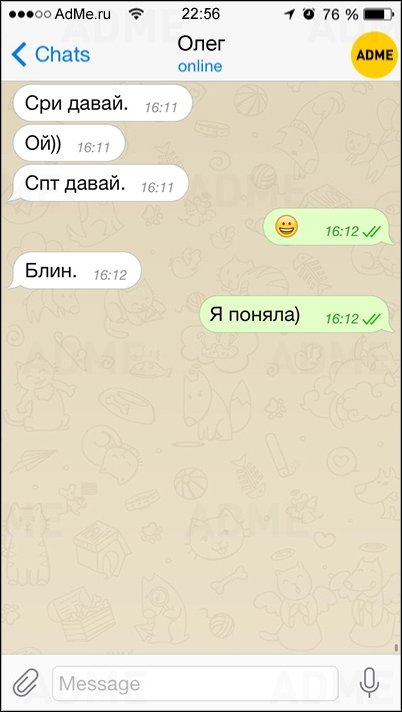The width and height of the screenshot is (402, 712).
Task: Tap read checkmarks on 'Я поняла)' message
Action: (x=371, y=319)
